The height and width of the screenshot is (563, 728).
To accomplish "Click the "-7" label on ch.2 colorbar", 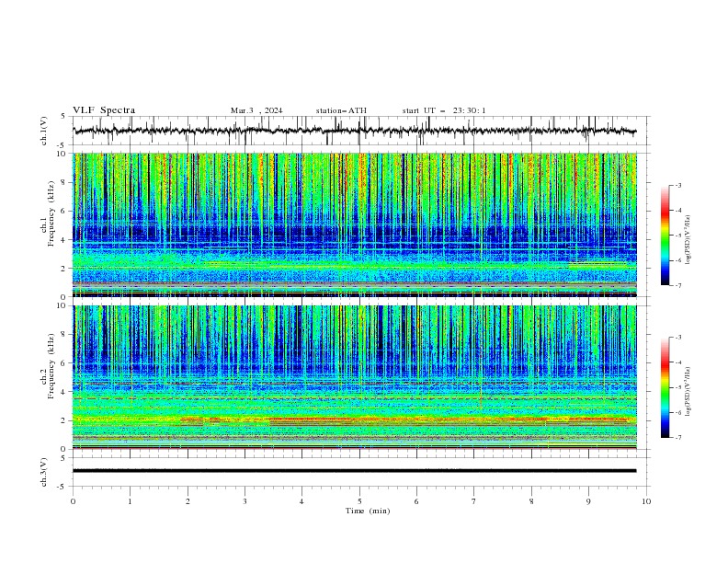I will point(678,437).
